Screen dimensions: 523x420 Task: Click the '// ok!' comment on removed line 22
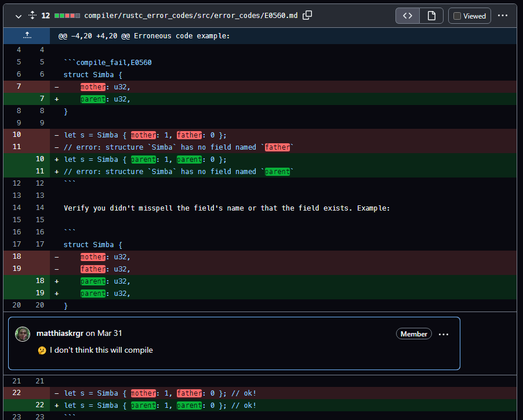(244, 393)
